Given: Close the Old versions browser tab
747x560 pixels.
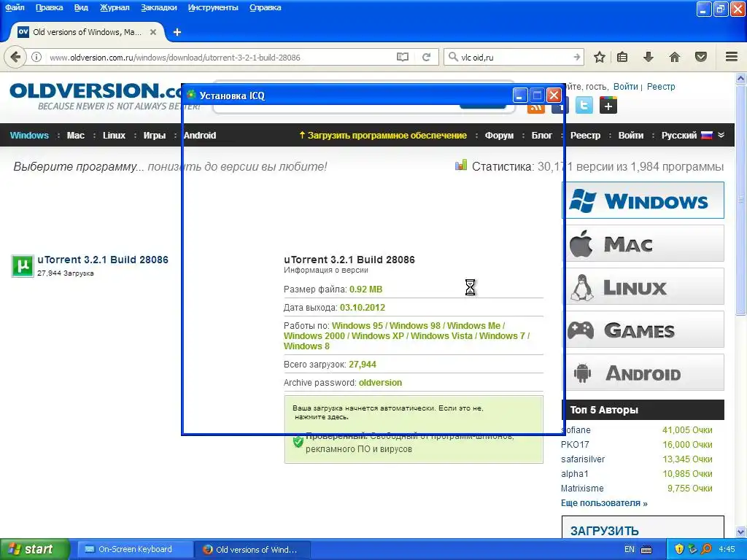Looking at the screenshot, I should [153, 32].
